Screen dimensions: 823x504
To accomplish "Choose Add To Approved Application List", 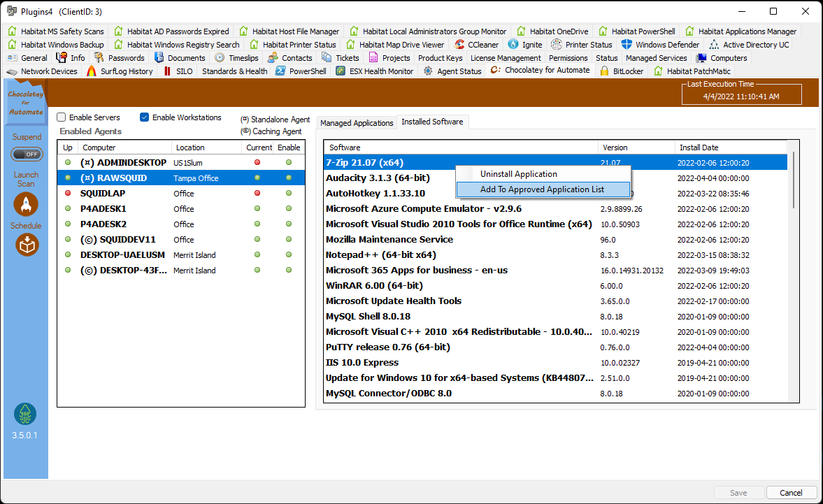I will coord(543,189).
